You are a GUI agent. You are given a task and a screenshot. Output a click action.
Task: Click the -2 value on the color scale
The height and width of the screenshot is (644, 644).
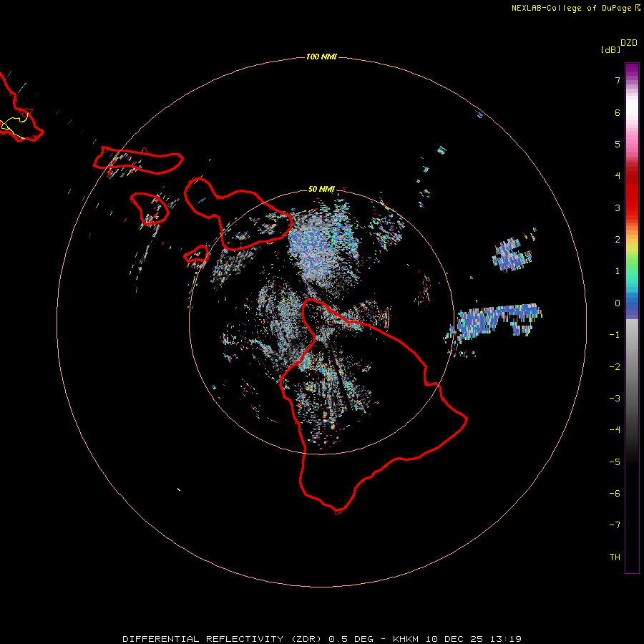tap(615, 367)
